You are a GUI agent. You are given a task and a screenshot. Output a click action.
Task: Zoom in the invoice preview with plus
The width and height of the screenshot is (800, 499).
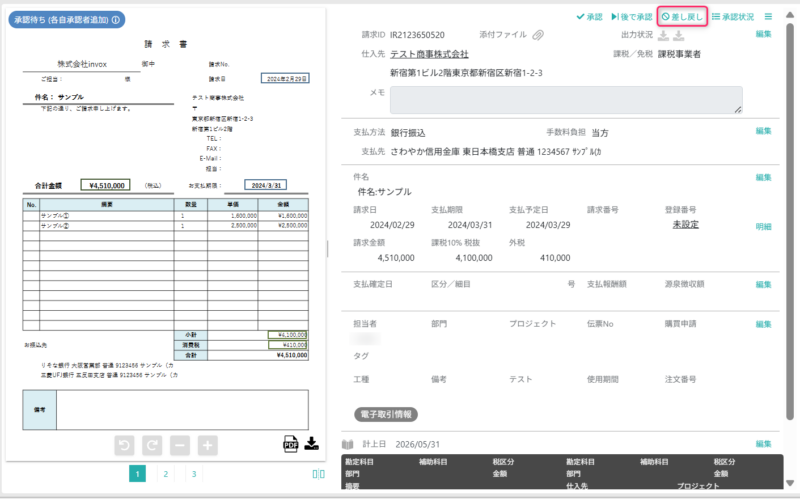tap(207, 445)
